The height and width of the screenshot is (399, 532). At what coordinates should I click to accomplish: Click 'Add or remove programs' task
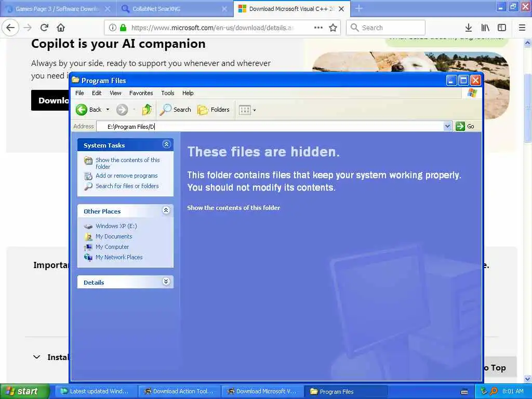(x=127, y=176)
